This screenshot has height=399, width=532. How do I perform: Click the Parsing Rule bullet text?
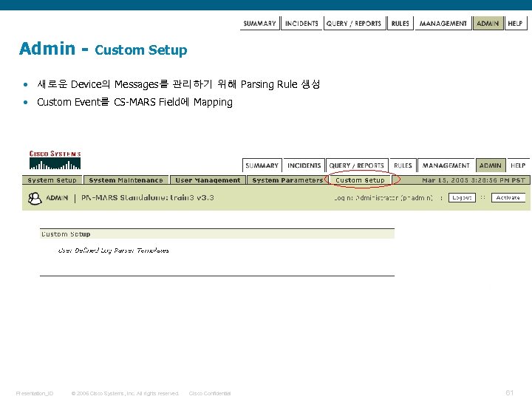coord(179,84)
